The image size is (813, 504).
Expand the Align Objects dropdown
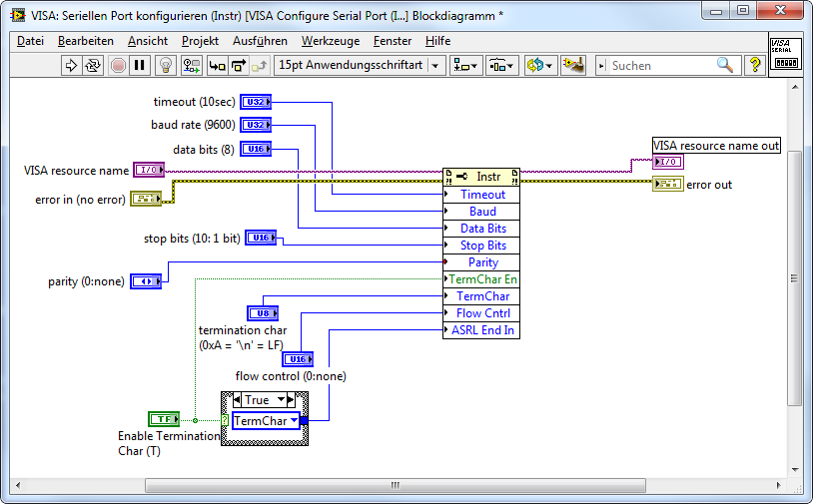(465, 65)
